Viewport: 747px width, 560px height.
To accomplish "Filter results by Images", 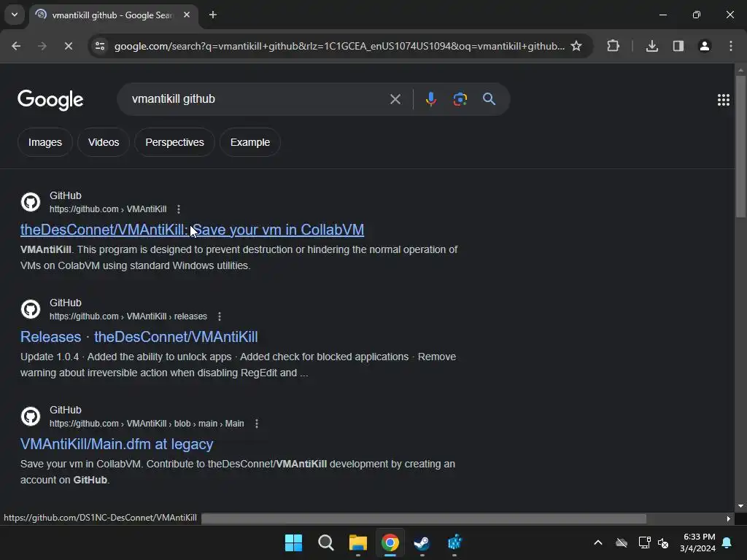I will 44,142.
